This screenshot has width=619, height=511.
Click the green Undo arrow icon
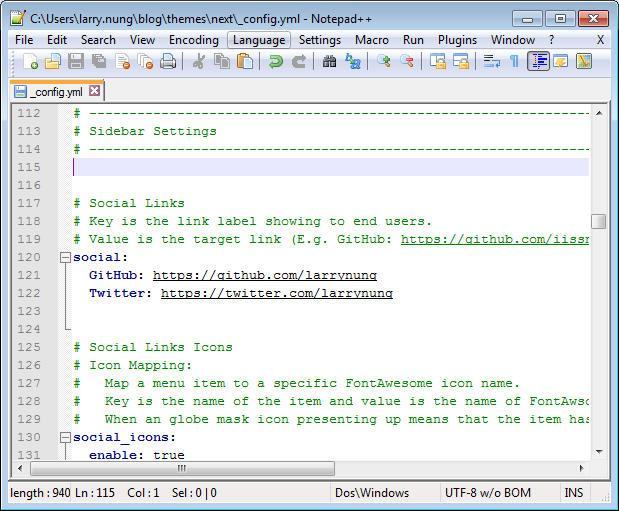pos(276,62)
